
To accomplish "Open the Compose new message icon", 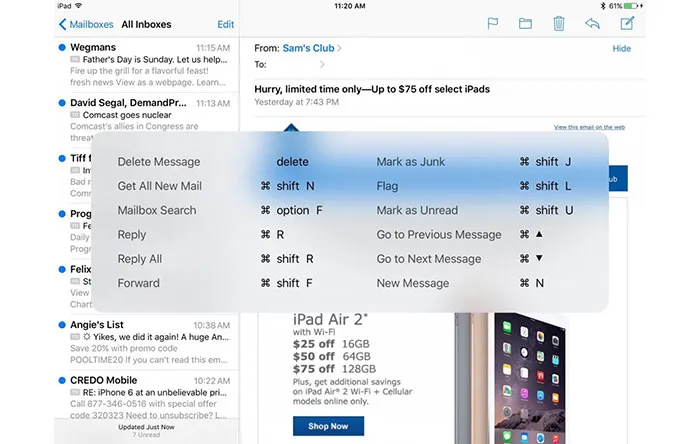I will (x=627, y=23).
